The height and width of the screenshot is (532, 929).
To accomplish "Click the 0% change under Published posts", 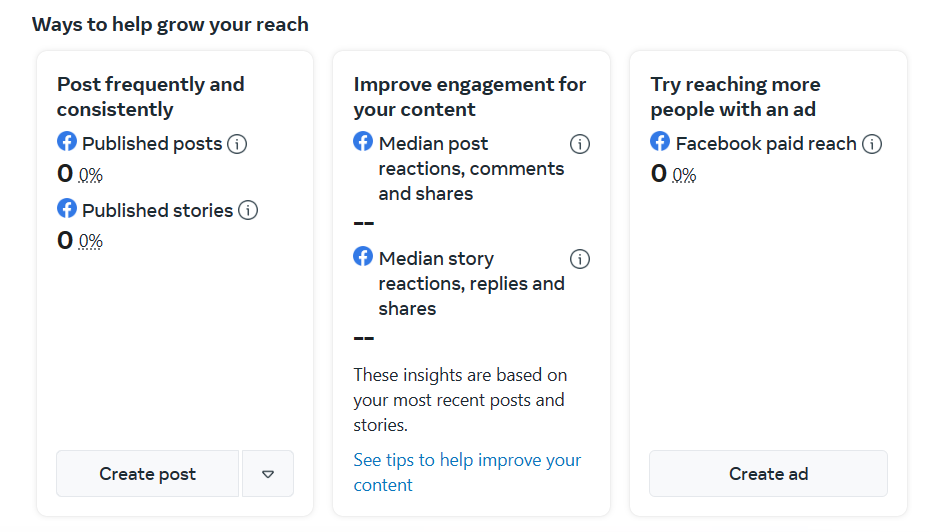I will click(91, 175).
